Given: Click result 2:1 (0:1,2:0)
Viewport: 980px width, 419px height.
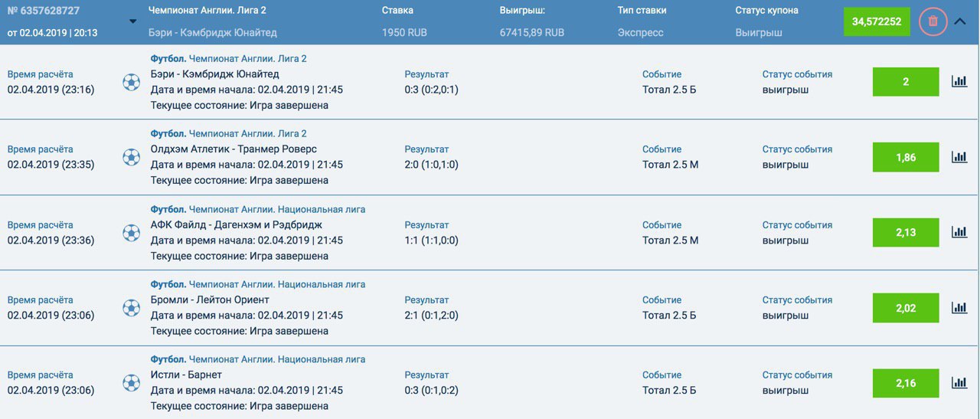Looking at the screenshot, I should tap(432, 315).
